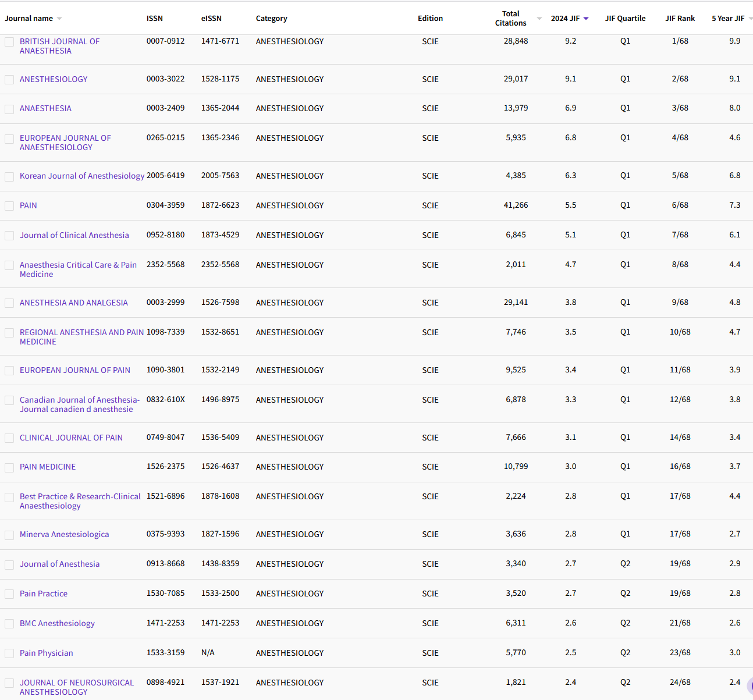Open the Clinical Journal of Pain link
Image resolution: width=753 pixels, height=700 pixels.
click(71, 438)
